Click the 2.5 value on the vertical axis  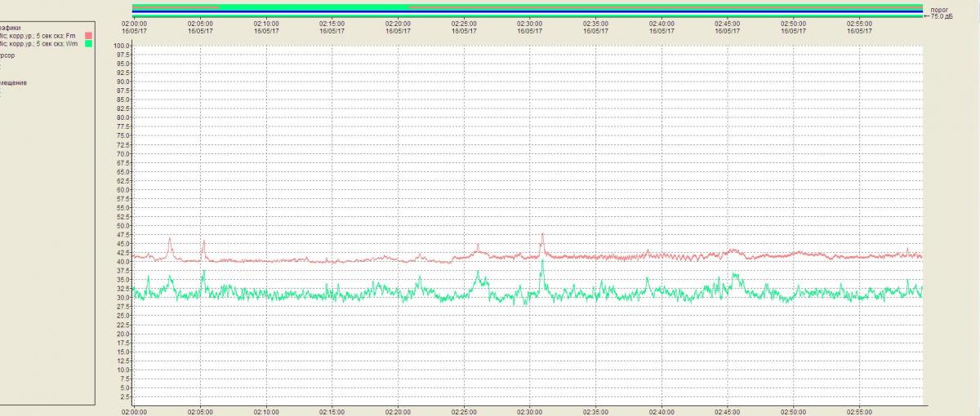(125, 396)
